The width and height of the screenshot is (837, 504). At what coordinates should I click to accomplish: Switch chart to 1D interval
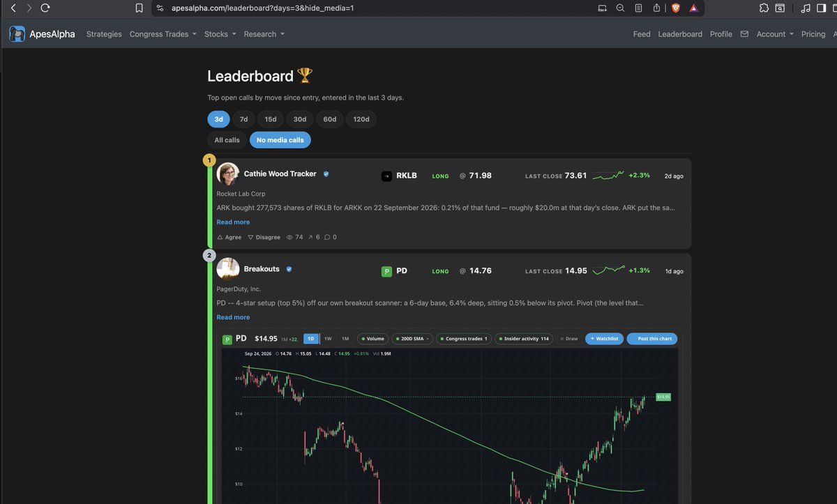tap(311, 339)
